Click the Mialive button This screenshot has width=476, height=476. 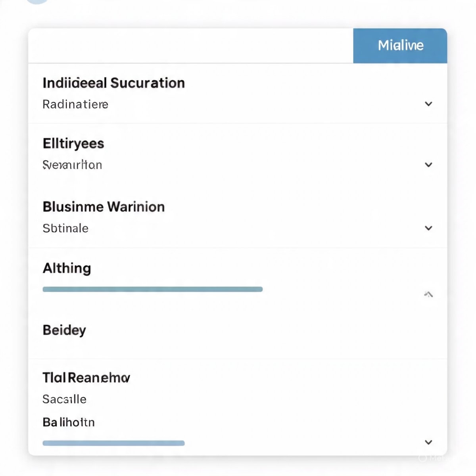pyautogui.click(x=400, y=46)
